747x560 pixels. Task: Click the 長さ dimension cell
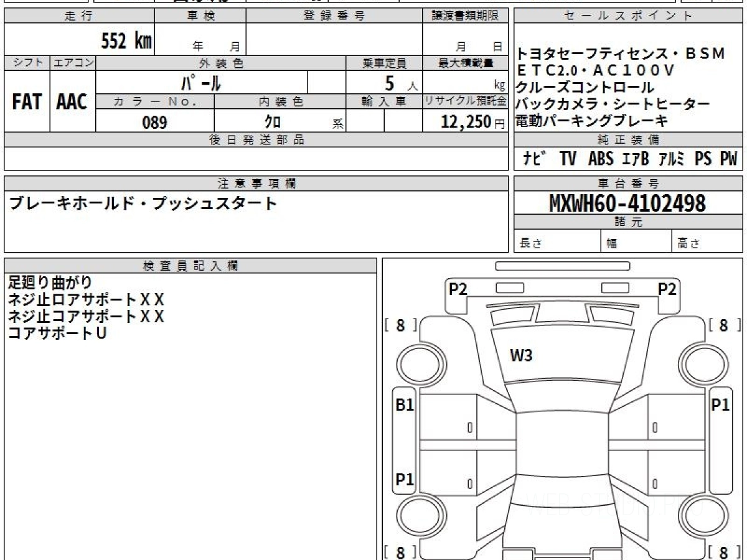click(x=557, y=242)
